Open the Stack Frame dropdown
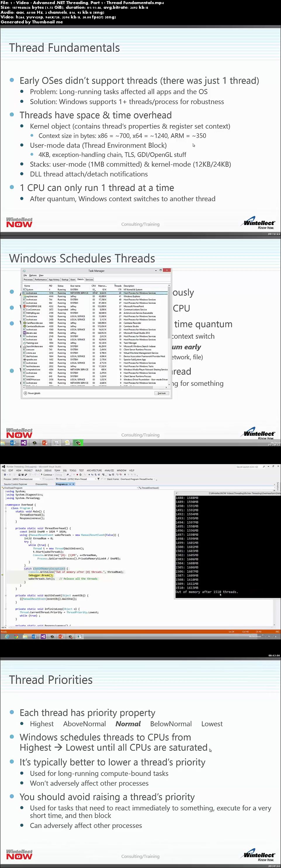This screenshot has width=281, height=868. point(138,479)
